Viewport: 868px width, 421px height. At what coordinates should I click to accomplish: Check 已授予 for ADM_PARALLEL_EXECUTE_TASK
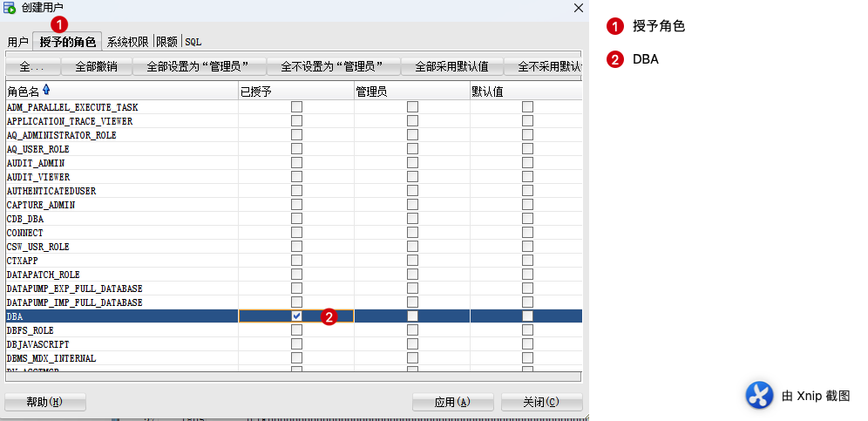click(296, 107)
